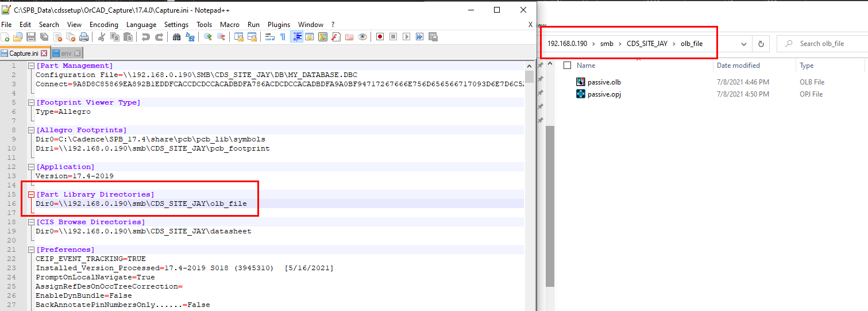Tick the select-all checkbox in Explorer

click(x=568, y=66)
